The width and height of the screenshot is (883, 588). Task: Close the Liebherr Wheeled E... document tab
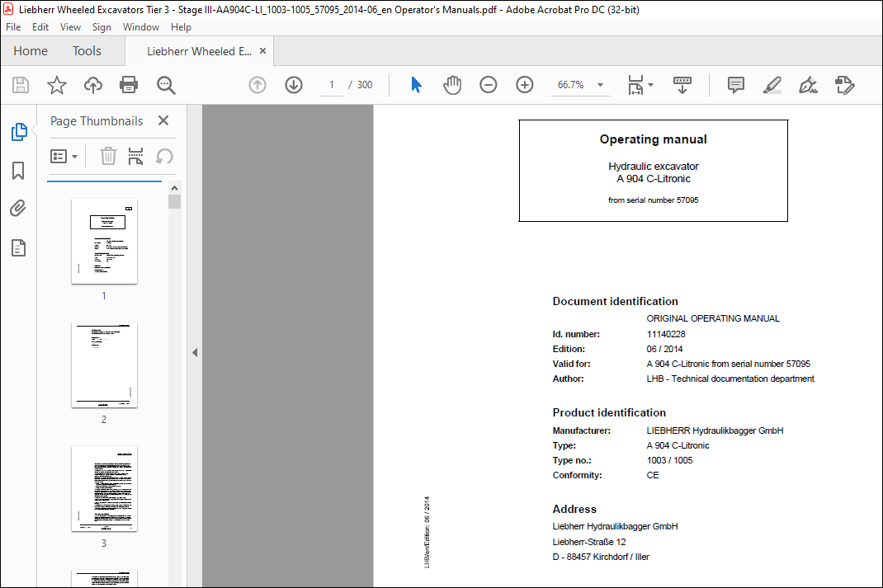click(x=262, y=50)
